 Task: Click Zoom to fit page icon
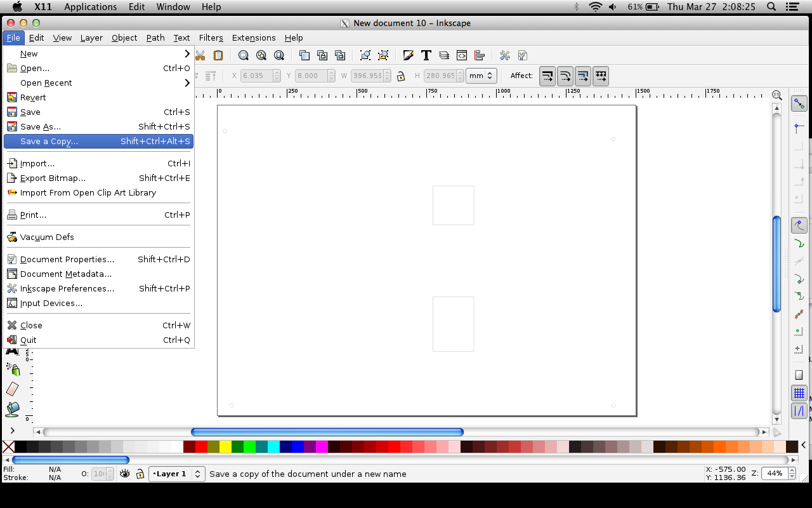(x=278, y=55)
